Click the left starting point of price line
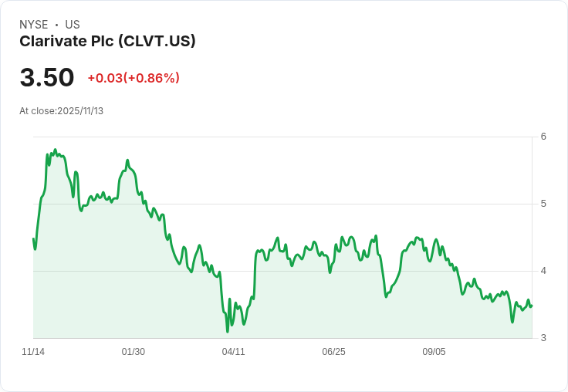Image resolution: width=568 pixels, height=392 pixels. click(34, 239)
